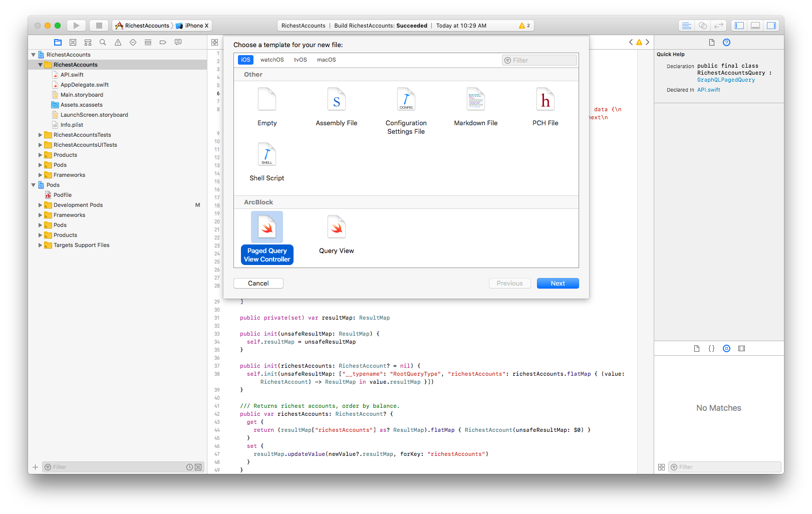Open the File Template library icon
This screenshot has width=812, height=514.
(x=697, y=349)
